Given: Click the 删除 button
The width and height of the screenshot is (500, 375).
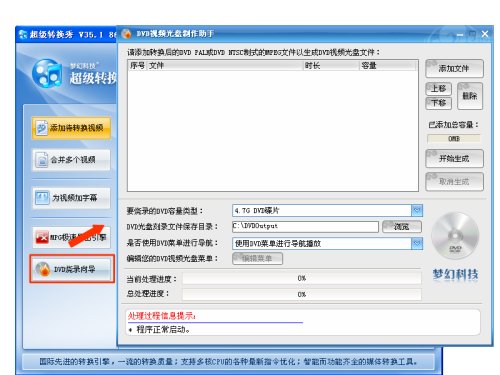Looking at the screenshot, I should click(470, 96).
